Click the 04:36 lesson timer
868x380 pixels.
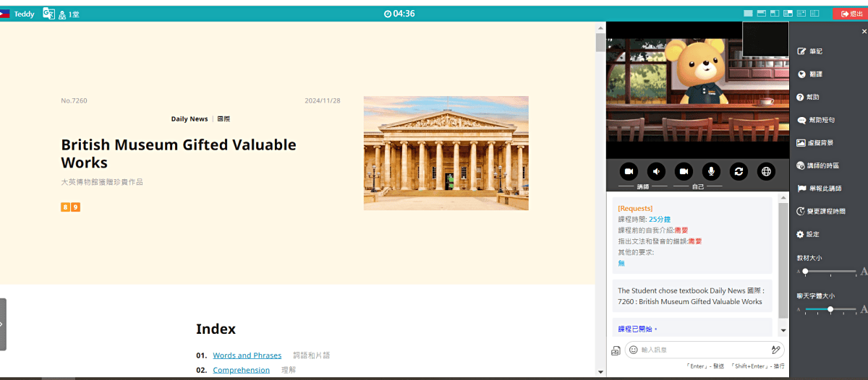click(x=399, y=14)
